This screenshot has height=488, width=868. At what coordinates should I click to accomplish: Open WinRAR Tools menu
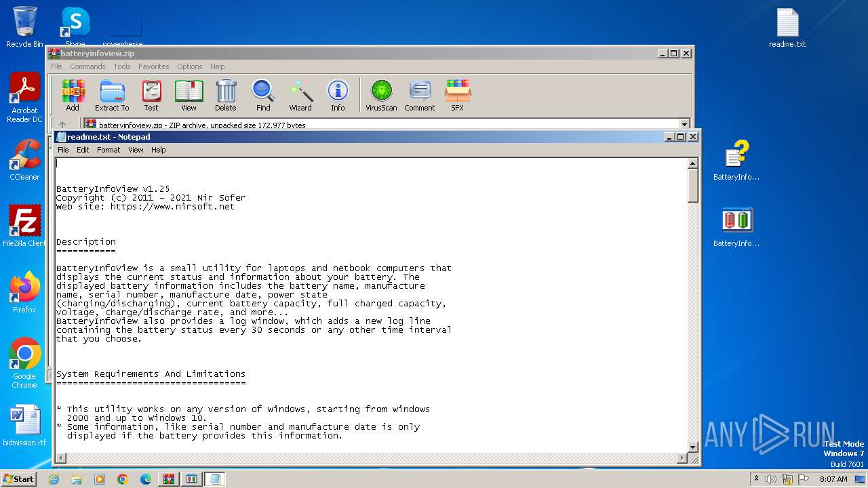click(x=122, y=66)
